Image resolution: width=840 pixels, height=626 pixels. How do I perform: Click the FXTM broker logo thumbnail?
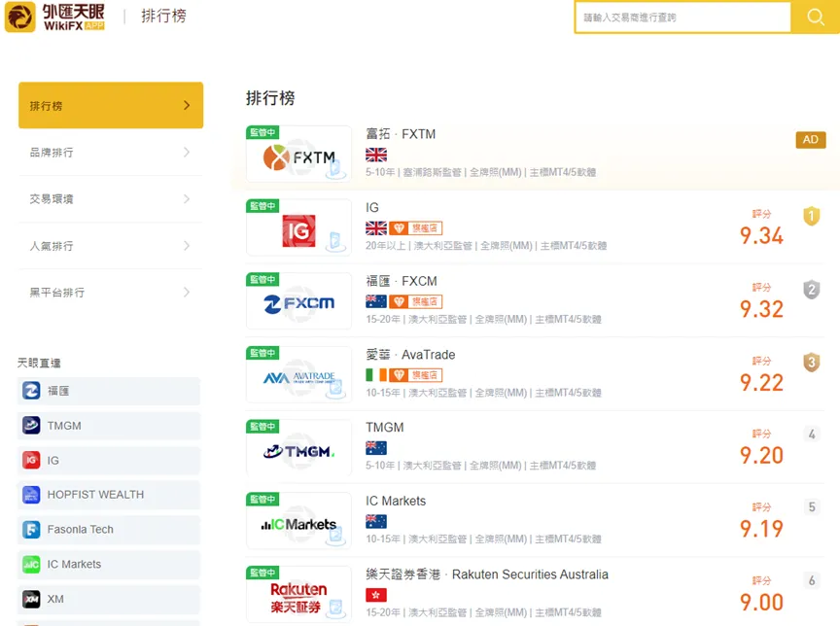coord(298,155)
